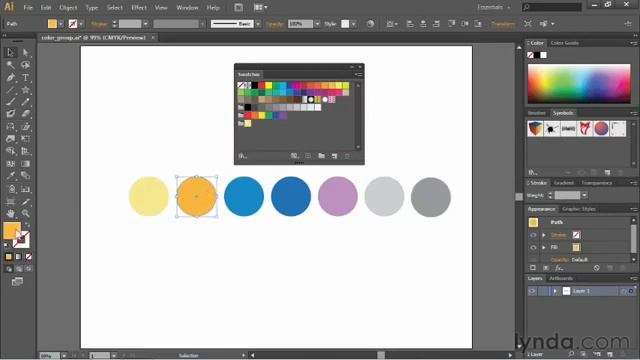Select the Lasso tool

pos(25,65)
